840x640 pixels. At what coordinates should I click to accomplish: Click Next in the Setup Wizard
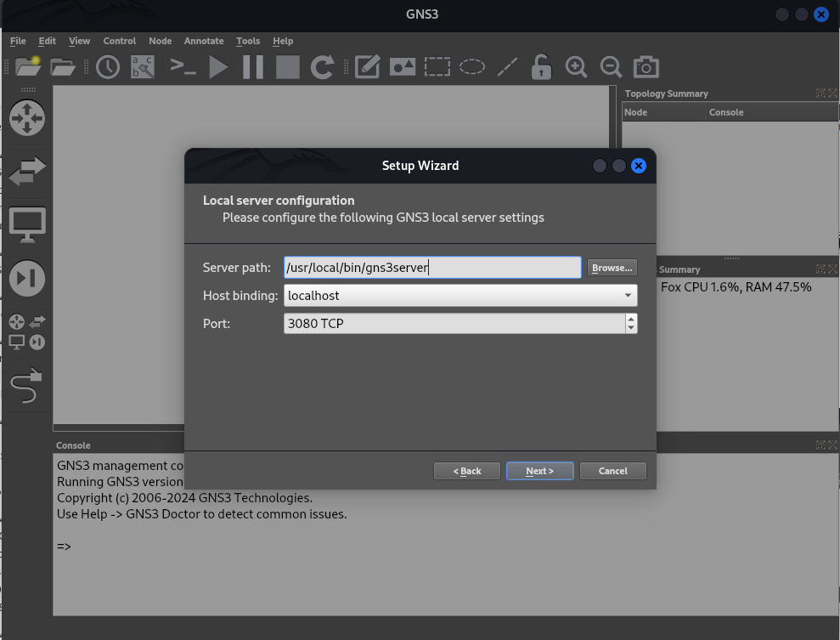[540, 471]
